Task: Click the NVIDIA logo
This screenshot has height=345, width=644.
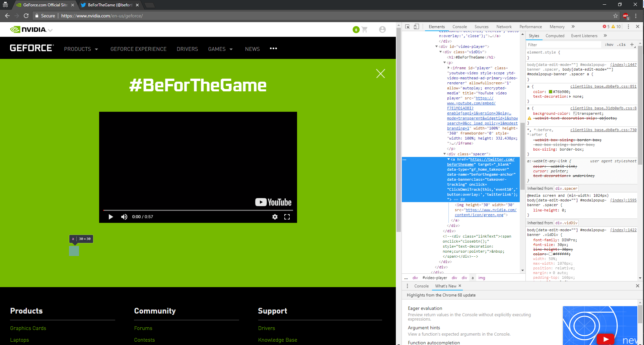Action: [28, 29]
